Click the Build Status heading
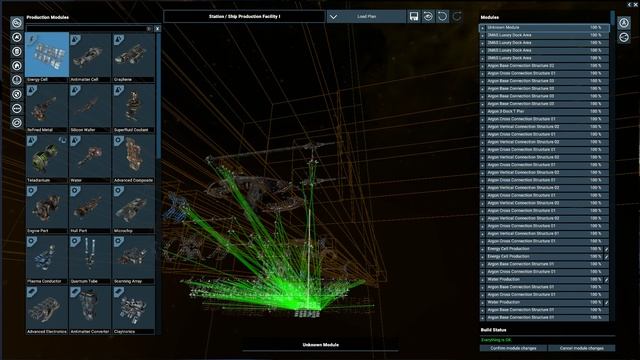640x360 pixels. (493, 330)
